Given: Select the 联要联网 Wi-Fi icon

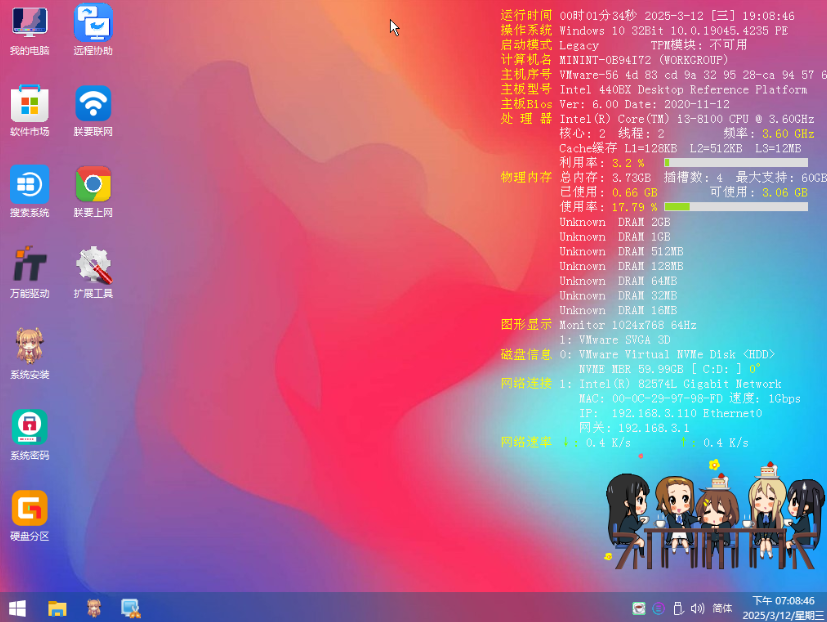Looking at the screenshot, I should point(93,111).
